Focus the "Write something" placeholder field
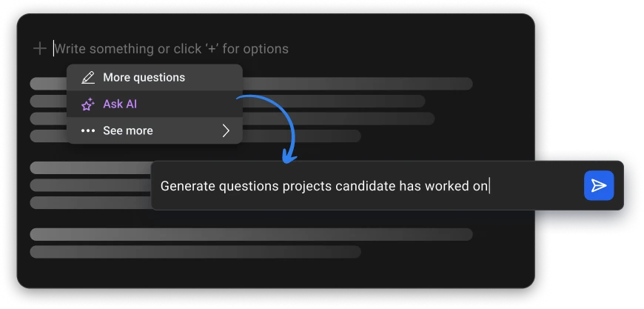Viewport: 644px width, 309px height. coord(170,49)
